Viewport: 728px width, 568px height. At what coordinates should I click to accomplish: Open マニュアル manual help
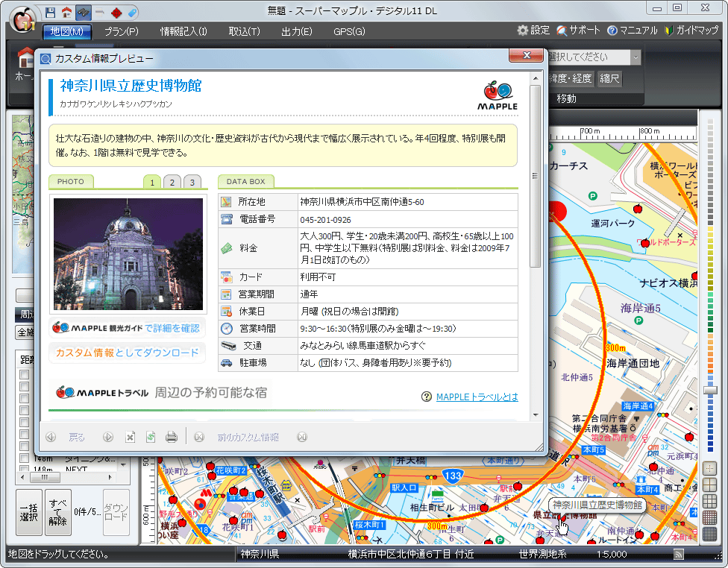pos(633,31)
